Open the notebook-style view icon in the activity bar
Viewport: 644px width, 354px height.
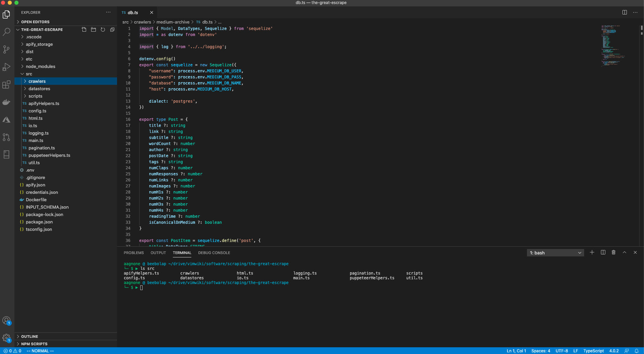click(6, 154)
